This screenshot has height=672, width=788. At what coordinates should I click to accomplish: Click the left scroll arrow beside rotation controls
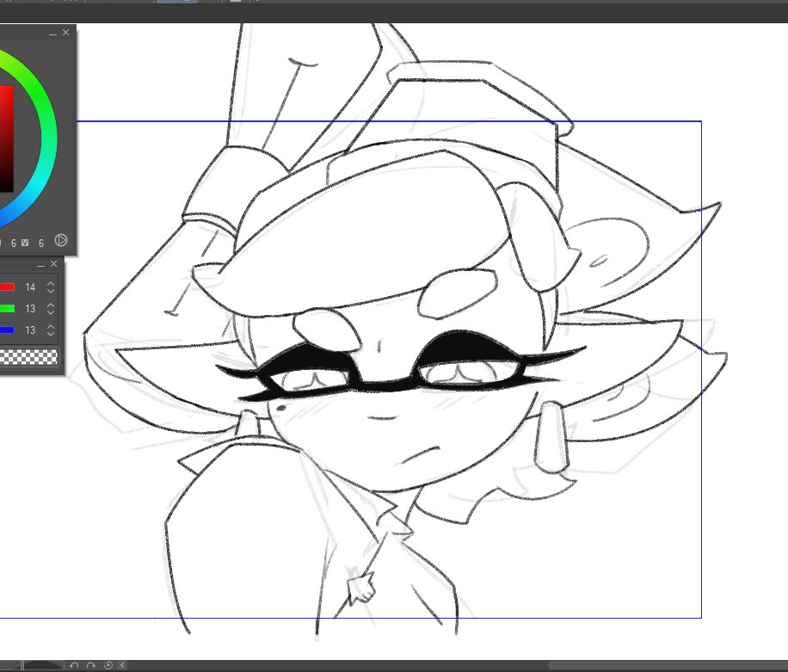pyautogui.click(x=122, y=665)
